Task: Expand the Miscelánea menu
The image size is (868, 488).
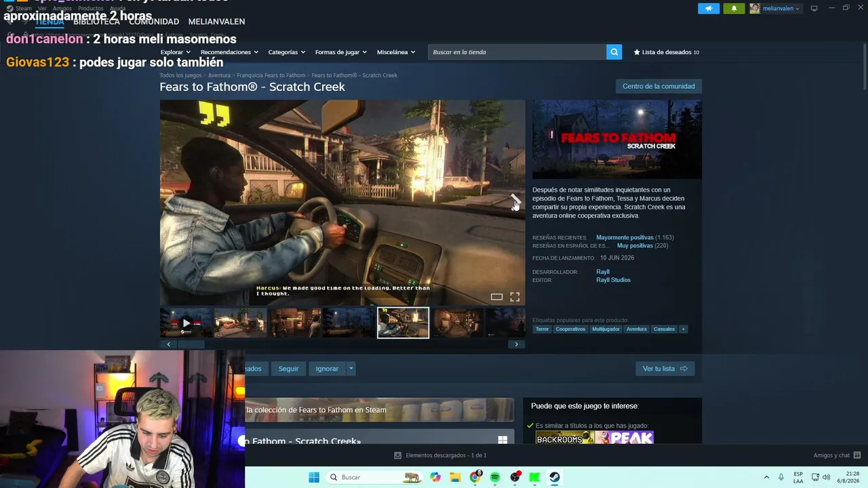Action: tap(396, 52)
